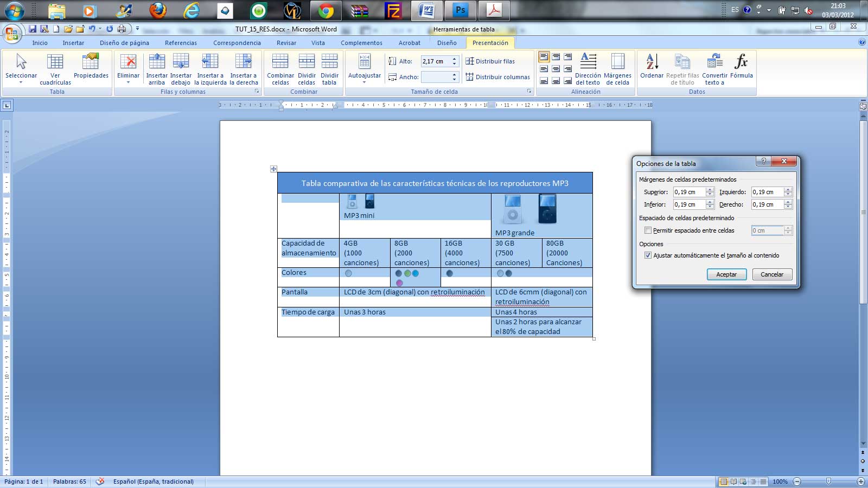This screenshot has height=488, width=868.
Task: Open table Propiedades
Action: point(90,68)
